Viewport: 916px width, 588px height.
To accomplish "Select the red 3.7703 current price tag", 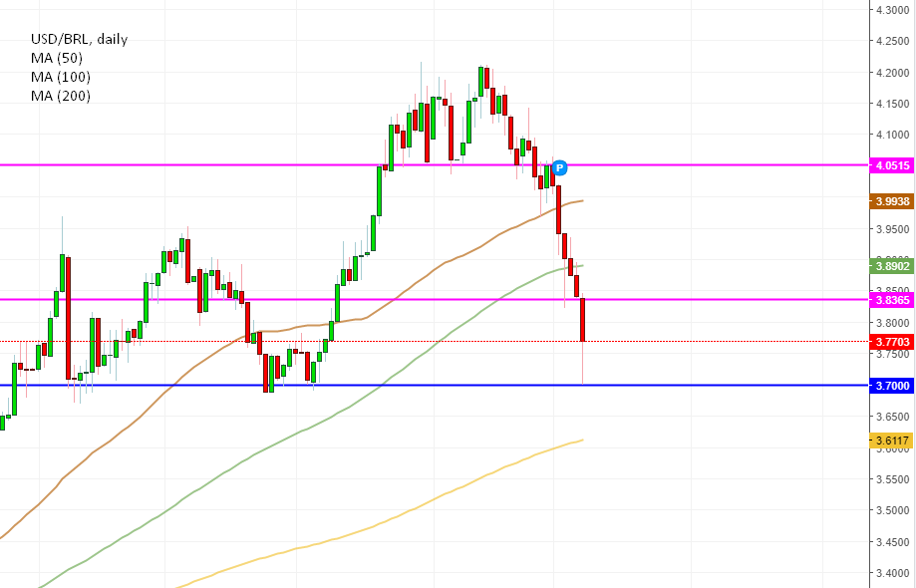I will 892,342.
